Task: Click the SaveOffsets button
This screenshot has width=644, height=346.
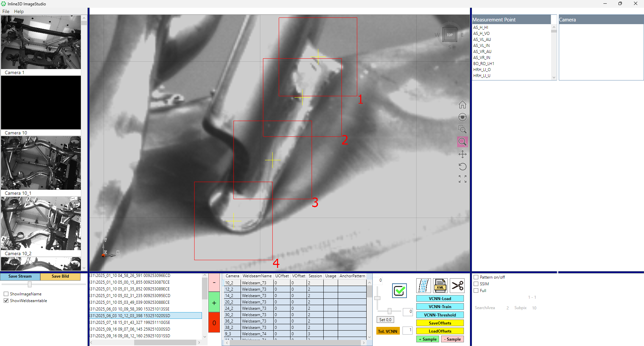Action: pyautogui.click(x=440, y=323)
